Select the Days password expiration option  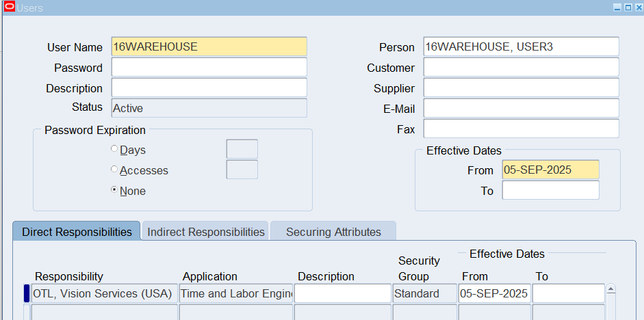pos(114,150)
